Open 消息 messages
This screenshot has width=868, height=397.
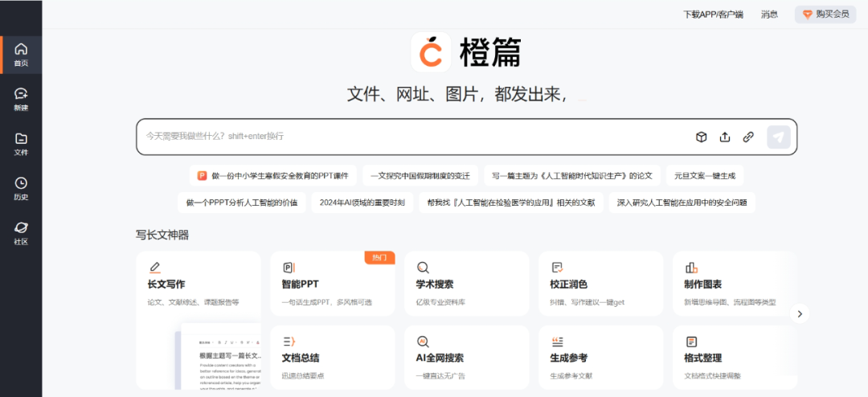click(x=769, y=14)
